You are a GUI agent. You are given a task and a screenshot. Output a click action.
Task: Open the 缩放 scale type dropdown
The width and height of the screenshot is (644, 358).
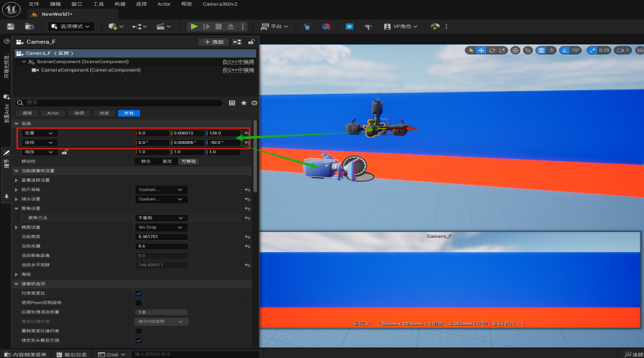[39, 152]
